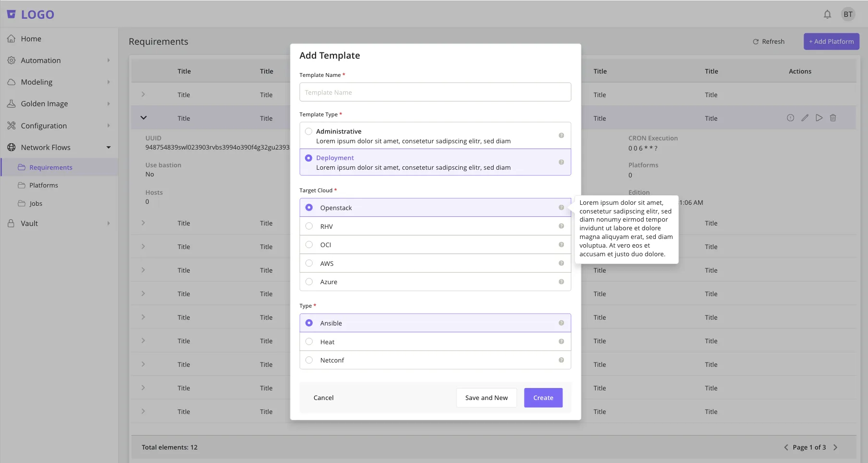
Task: Click help icon next to Heat
Action: coord(561,341)
